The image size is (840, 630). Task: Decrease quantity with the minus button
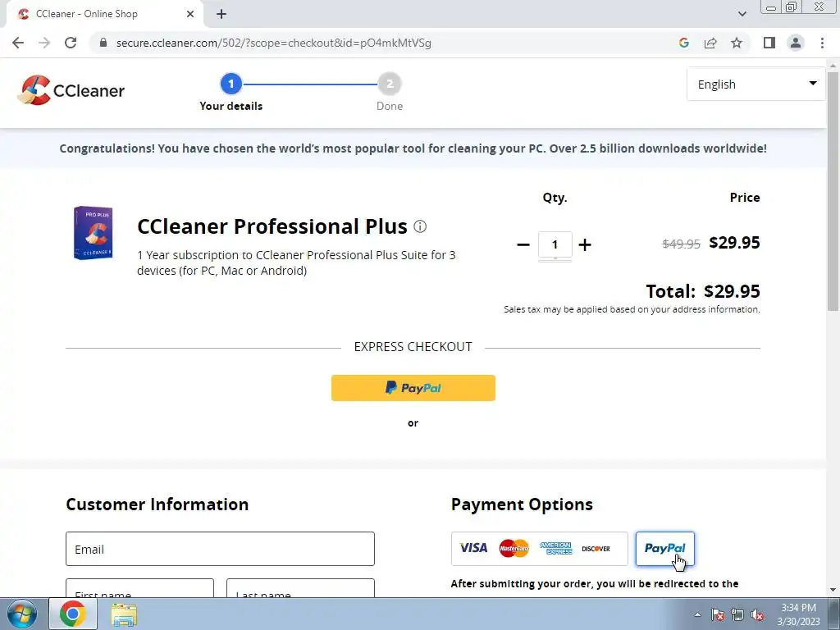coord(523,244)
